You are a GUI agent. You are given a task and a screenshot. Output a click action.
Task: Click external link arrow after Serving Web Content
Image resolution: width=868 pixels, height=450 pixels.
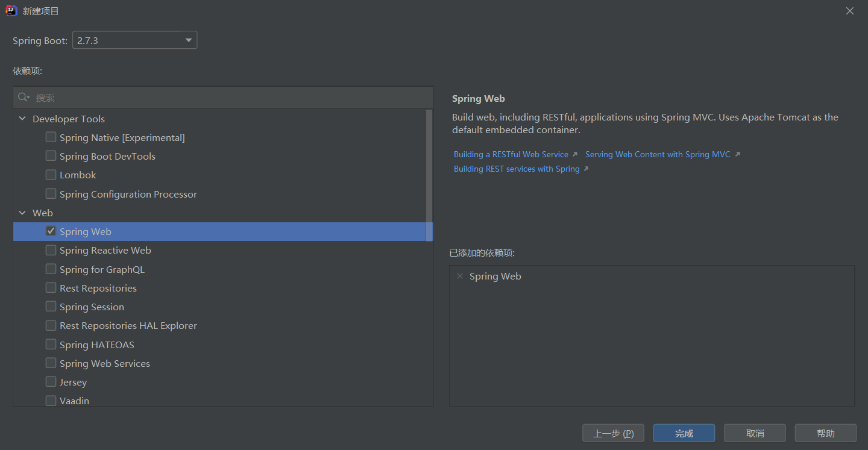[x=737, y=154]
